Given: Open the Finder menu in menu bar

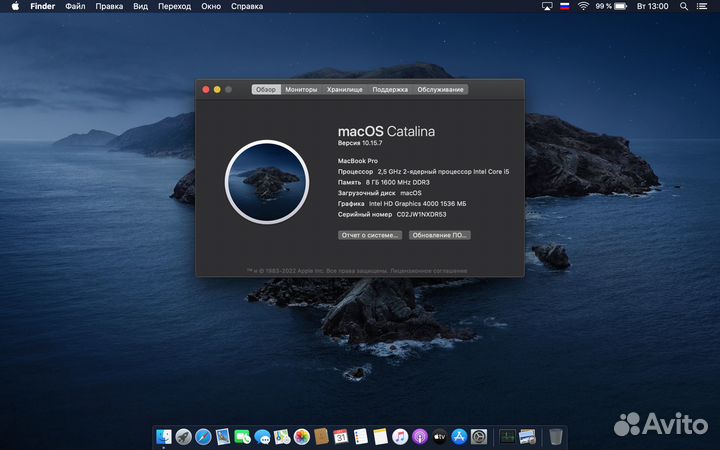Looking at the screenshot, I should coord(43,6).
